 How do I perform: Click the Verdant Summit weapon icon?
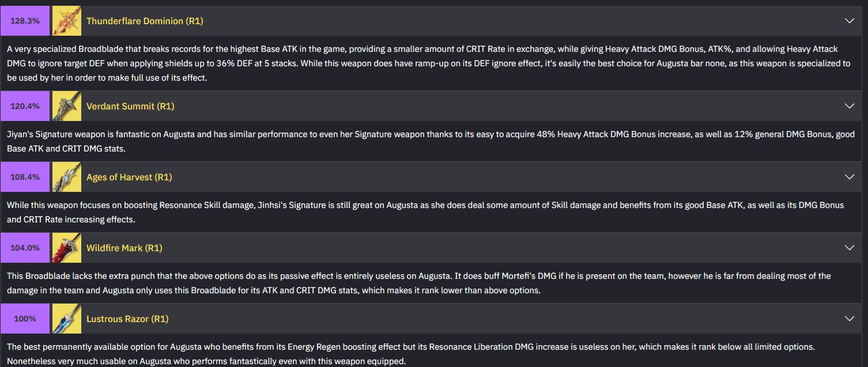coord(67,106)
